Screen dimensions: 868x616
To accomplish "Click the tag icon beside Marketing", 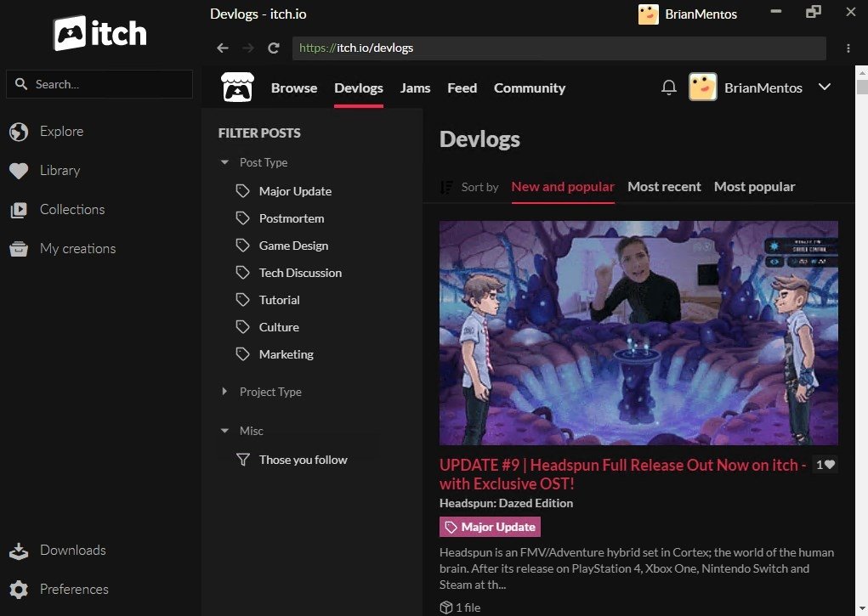I will [242, 353].
